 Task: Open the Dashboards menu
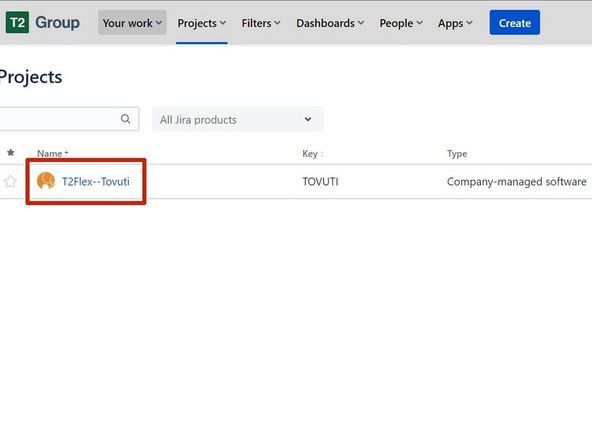click(x=330, y=23)
